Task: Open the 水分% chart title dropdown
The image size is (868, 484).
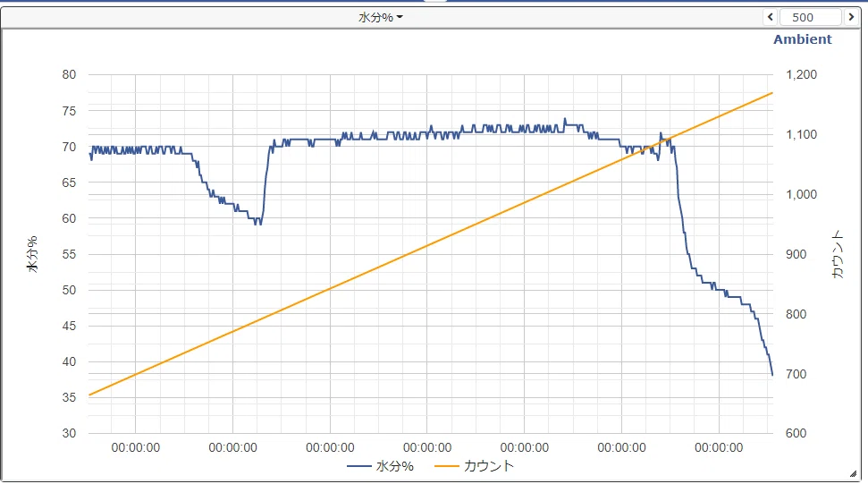Action: [x=380, y=18]
